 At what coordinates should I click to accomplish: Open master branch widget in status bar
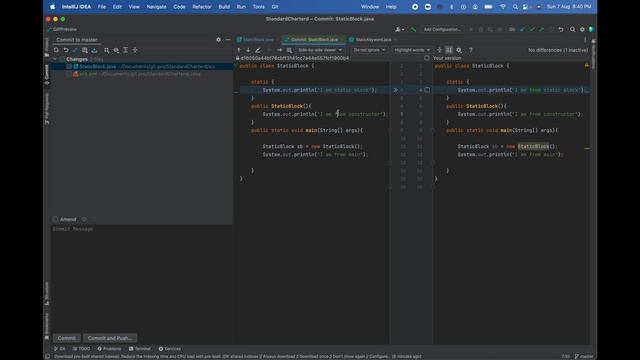pos(584,356)
